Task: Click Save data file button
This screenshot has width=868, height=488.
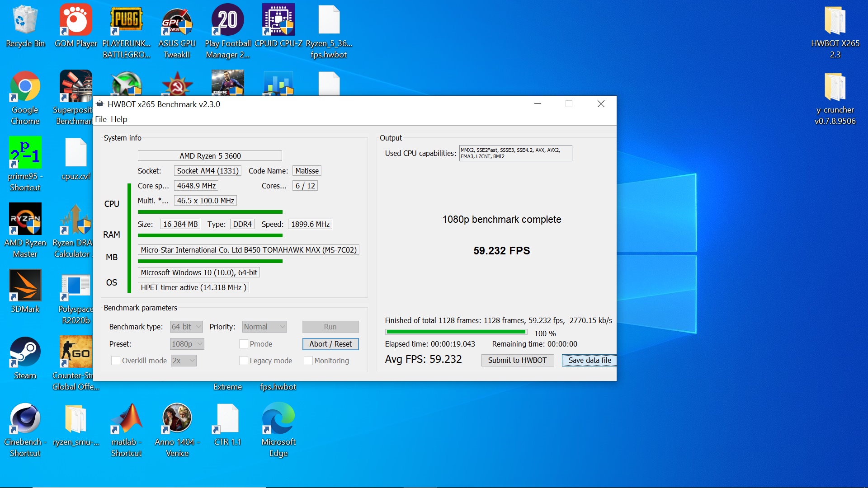Action: pyautogui.click(x=590, y=360)
